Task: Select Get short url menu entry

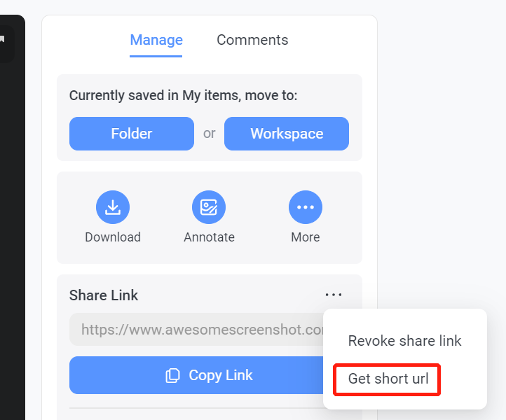Action: coord(388,379)
